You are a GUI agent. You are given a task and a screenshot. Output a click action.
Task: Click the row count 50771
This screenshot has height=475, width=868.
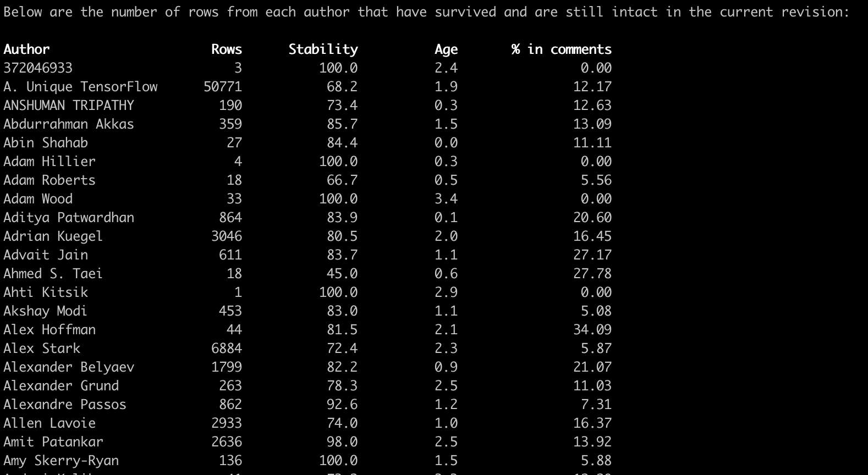coord(222,87)
